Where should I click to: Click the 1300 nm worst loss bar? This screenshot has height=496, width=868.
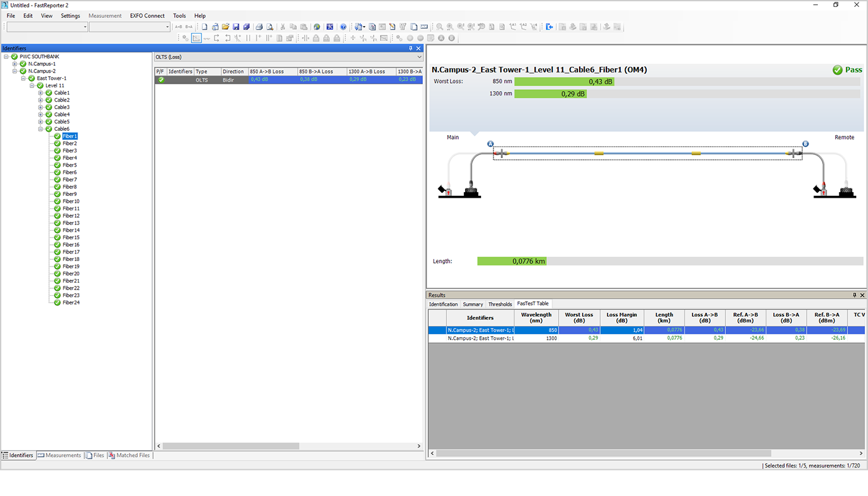pyautogui.click(x=551, y=94)
